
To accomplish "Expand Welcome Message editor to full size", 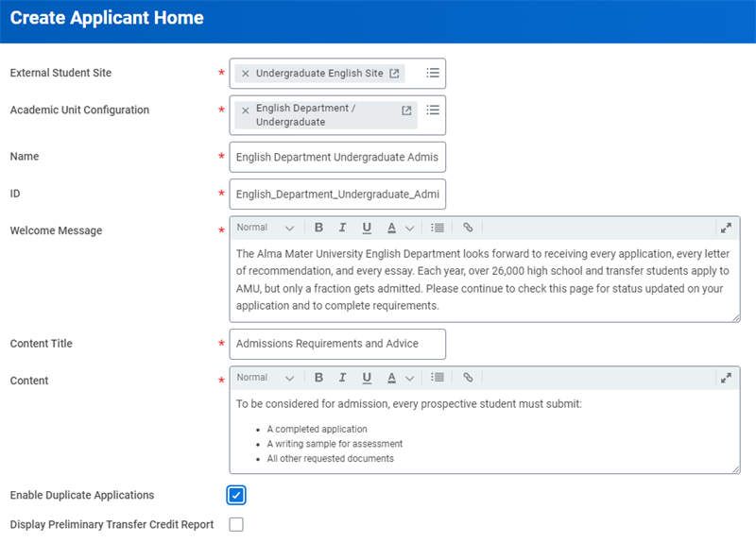I will click(x=726, y=228).
